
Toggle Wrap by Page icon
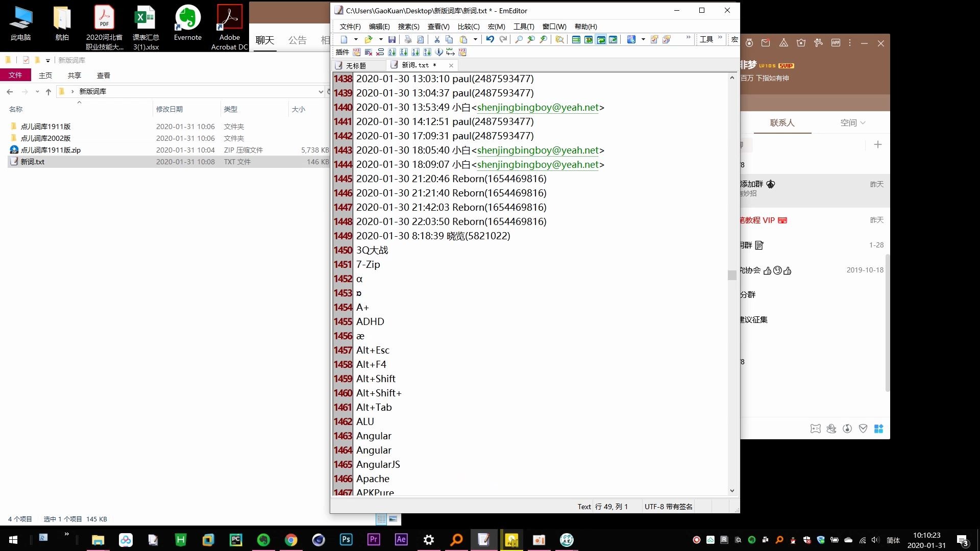613,39
